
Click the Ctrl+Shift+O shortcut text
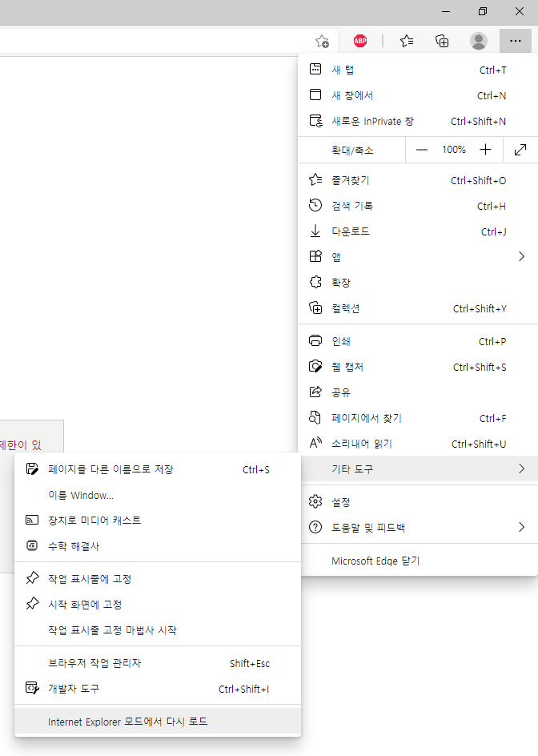point(478,180)
